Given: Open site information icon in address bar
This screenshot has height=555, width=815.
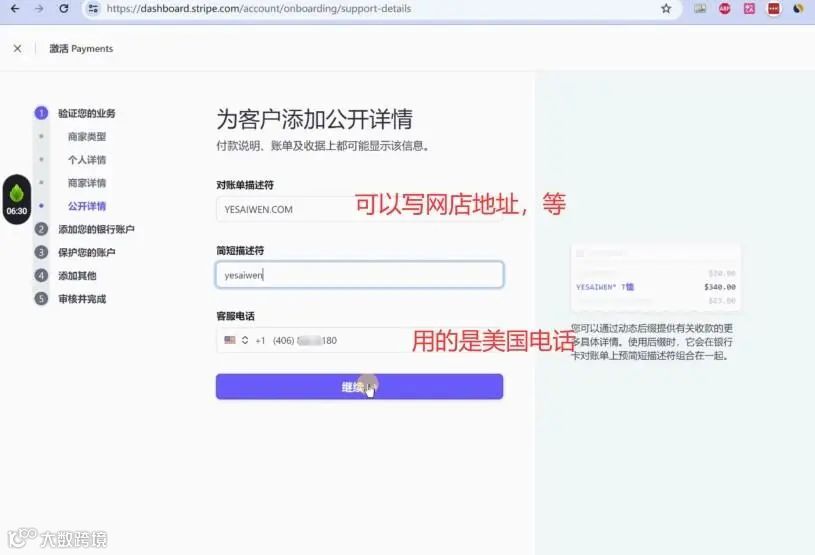Looking at the screenshot, I should point(93,8).
